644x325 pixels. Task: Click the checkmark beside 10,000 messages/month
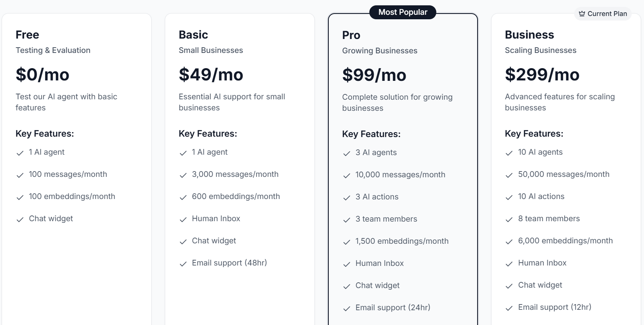[346, 176]
